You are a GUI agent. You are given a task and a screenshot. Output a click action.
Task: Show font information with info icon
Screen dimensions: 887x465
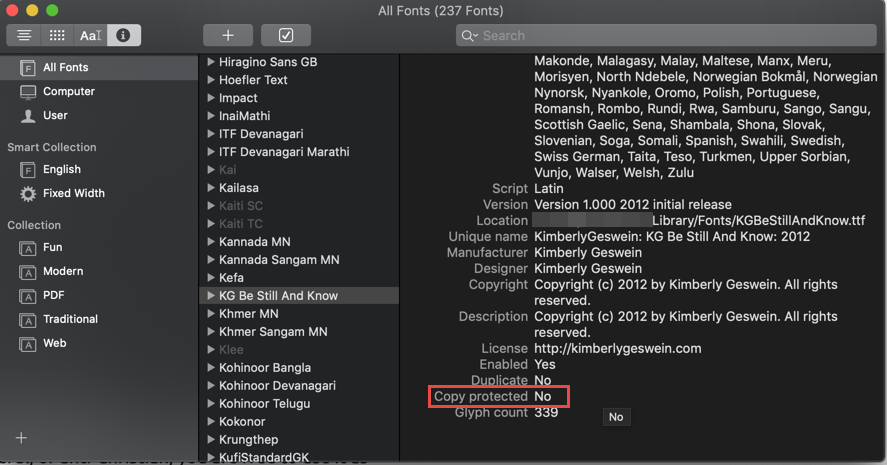pyautogui.click(x=124, y=35)
